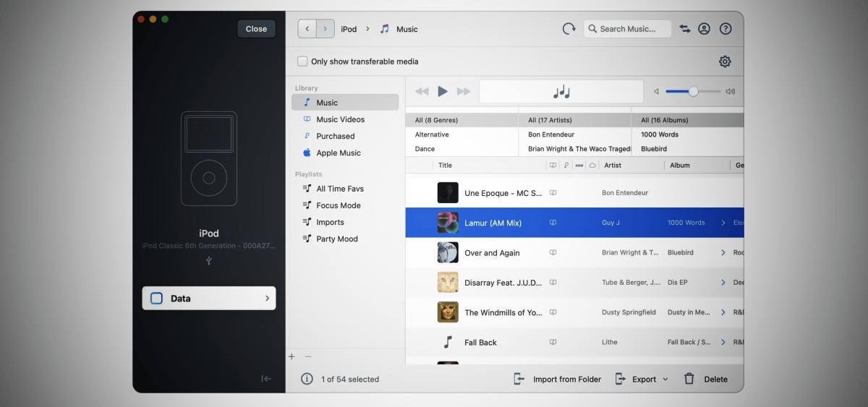Screen dimensions: 868x407
Task: Click the fast-forward playback button
Action: pyautogui.click(x=464, y=91)
